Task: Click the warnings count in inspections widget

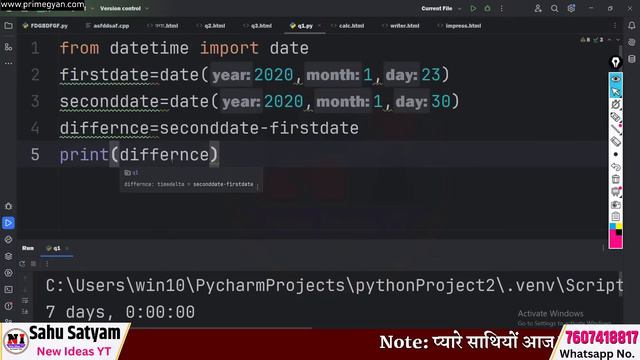Action: click(585, 40)
